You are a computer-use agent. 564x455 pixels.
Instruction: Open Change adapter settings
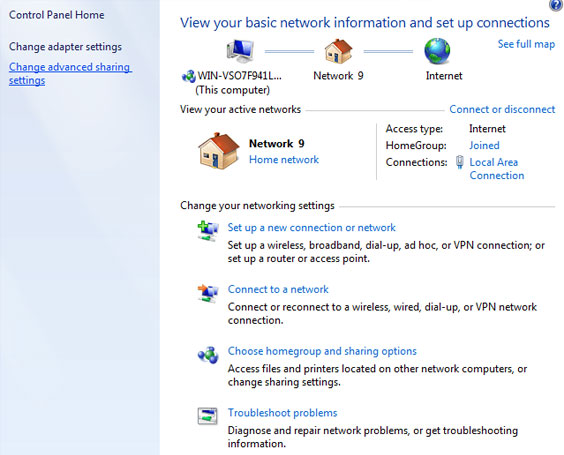point(65,47)
